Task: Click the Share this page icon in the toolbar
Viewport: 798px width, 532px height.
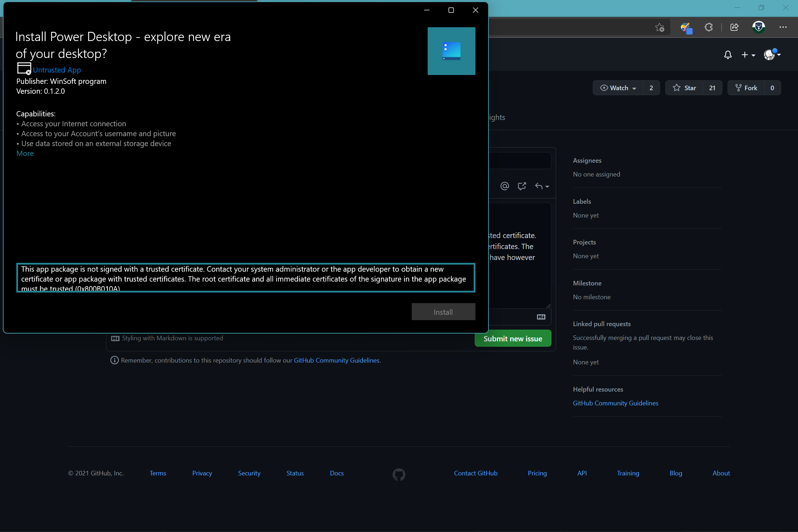Action: coord(734,27)
